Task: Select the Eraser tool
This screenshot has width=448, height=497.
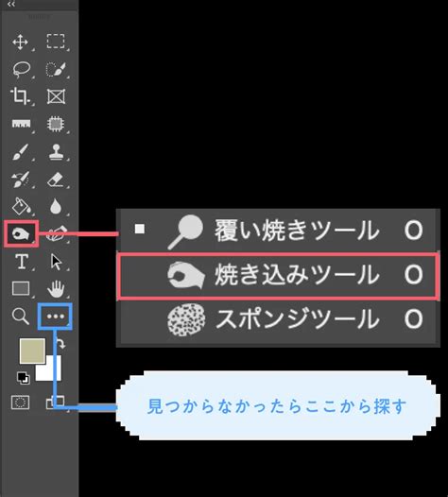Action: pos(56,180)
